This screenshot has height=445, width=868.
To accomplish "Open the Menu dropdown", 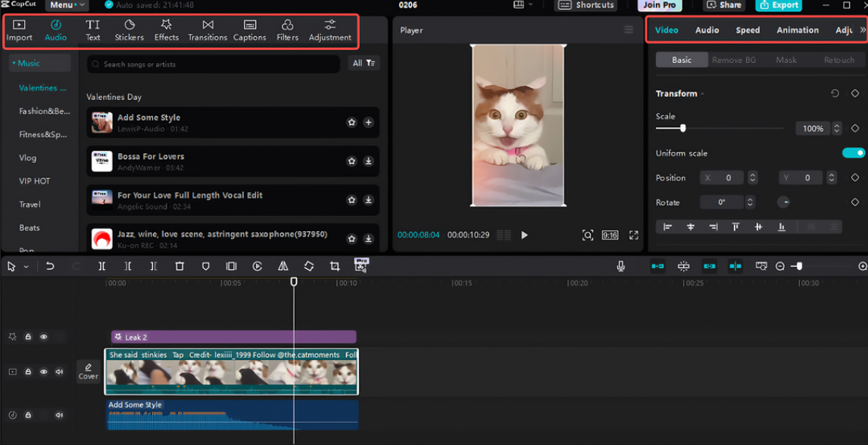I will tap(67, 5).
